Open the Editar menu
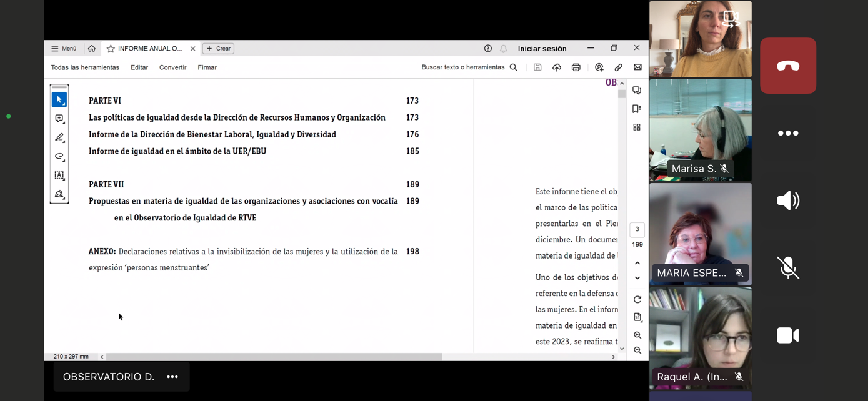The height and width of the screenshot is (401, 868). point(139,67)
